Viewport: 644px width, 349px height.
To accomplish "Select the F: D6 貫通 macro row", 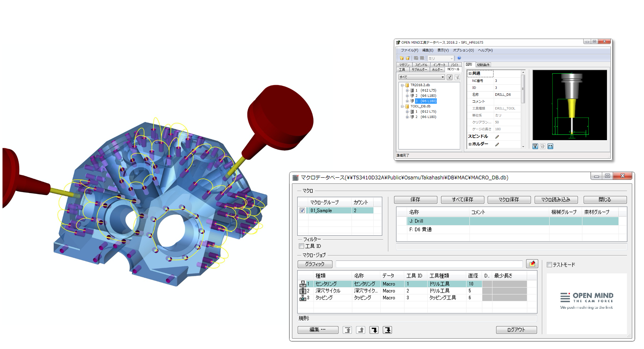I will (512, 230).
